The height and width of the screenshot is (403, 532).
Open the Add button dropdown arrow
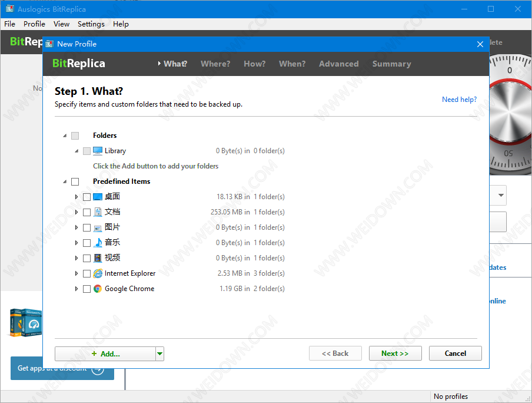(x=159, y=354)
